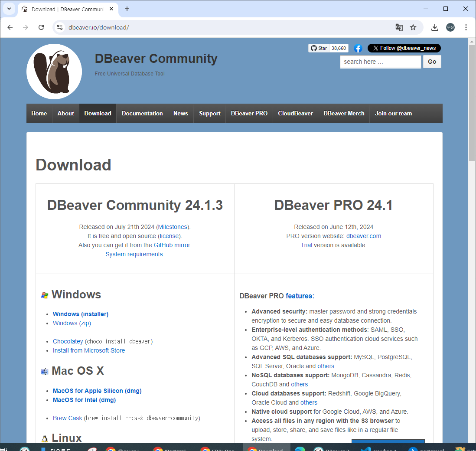Open the DBeaver Merch menu item
This screenshot has width=476, height=451.
[x=344, y=113]
